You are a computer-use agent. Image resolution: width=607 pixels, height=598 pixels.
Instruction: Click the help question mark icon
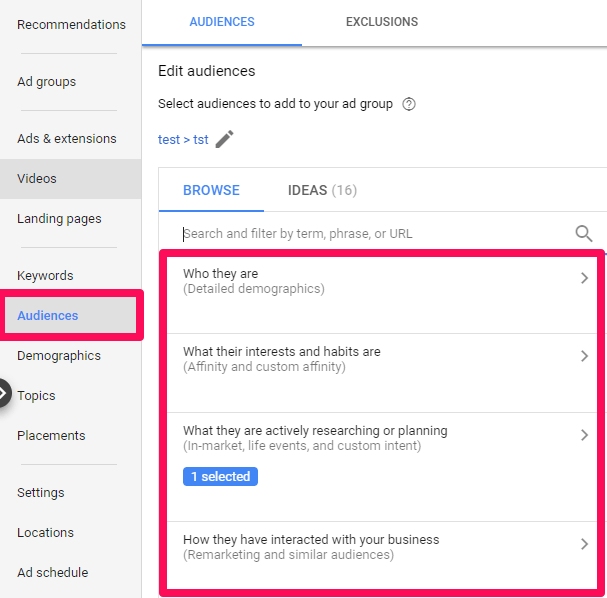click(x=408, y=104)
